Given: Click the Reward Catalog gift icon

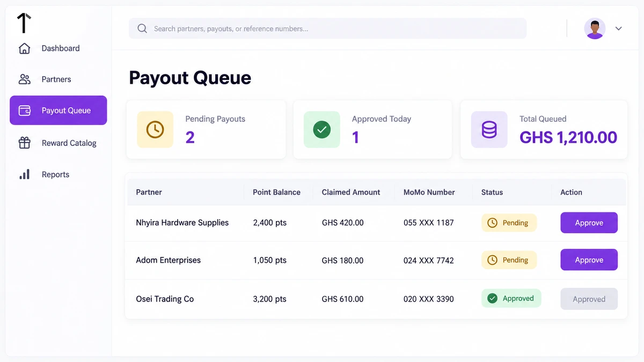Looking at the screenshot, I should pos(24,143).
